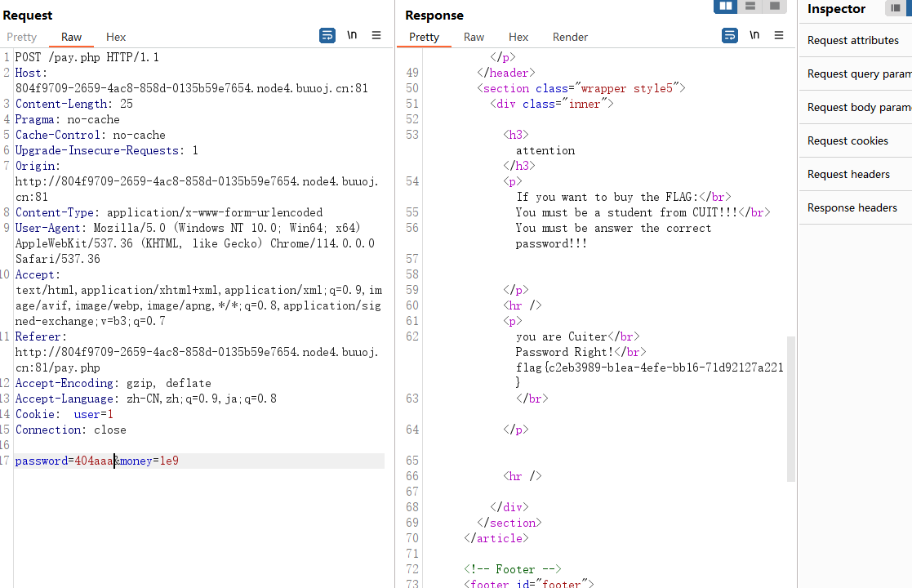Screen dimensions: 912x588
Task: Switch to combined single-pane layout icon
Action: point(775,6)
